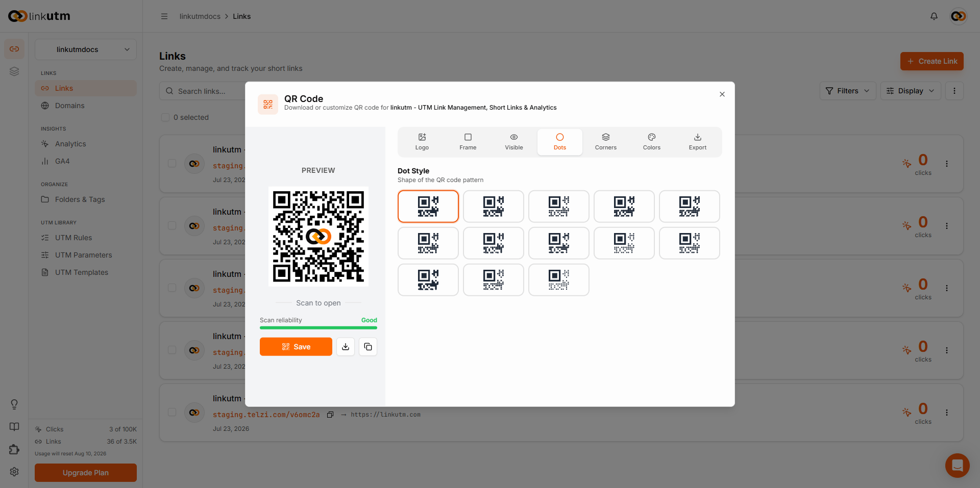Save the QR code

click(296, 347)
